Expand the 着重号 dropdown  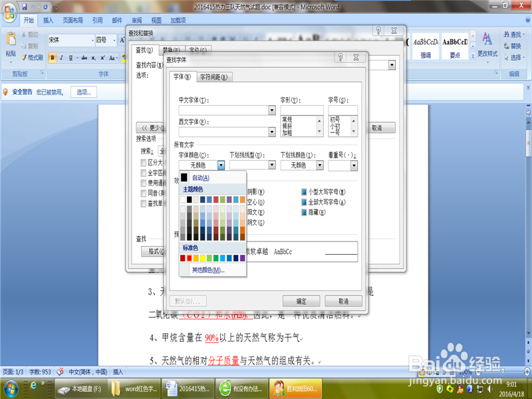pyautogui.click(x=354, y=164)
